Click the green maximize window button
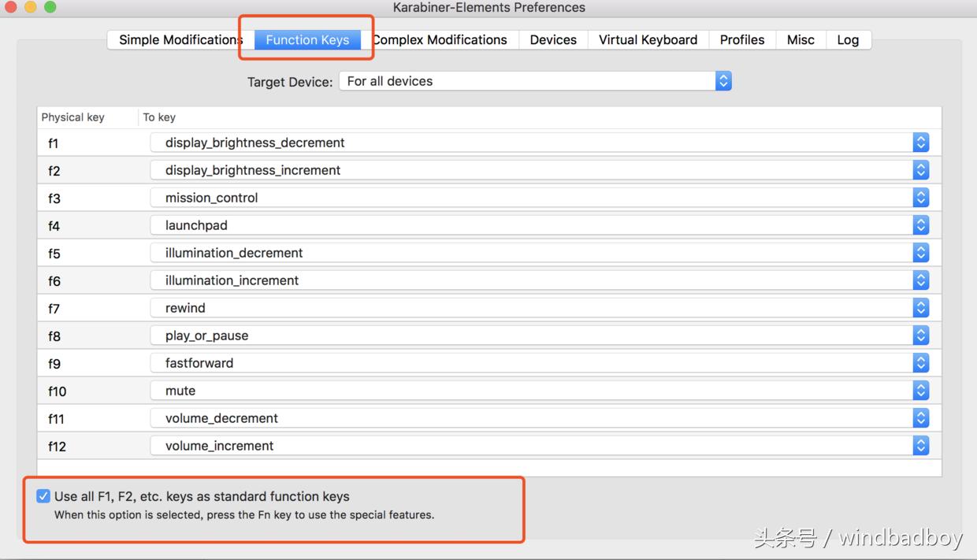 [x=50, y=7]
